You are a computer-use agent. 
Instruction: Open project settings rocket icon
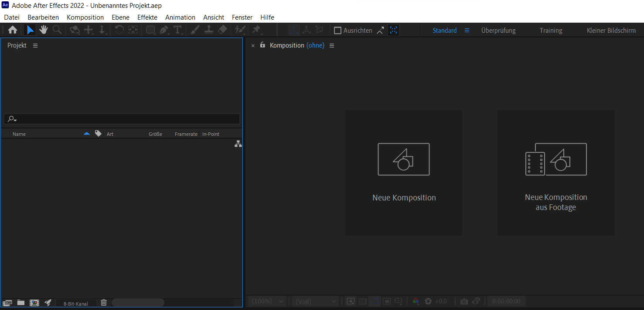point(48,303)
